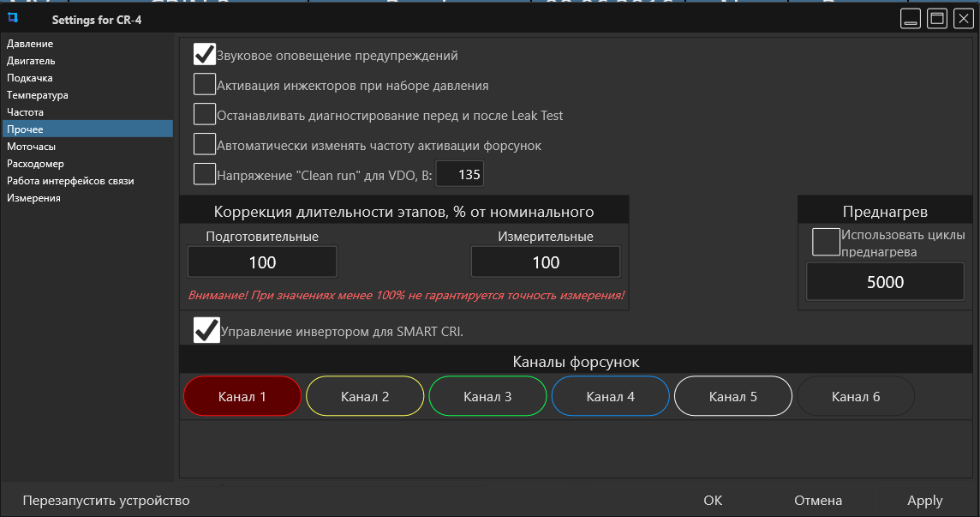Check Останавливать диагностирование перед Leak Test
This screenshot has width=980, height=517.
[205, 114]
